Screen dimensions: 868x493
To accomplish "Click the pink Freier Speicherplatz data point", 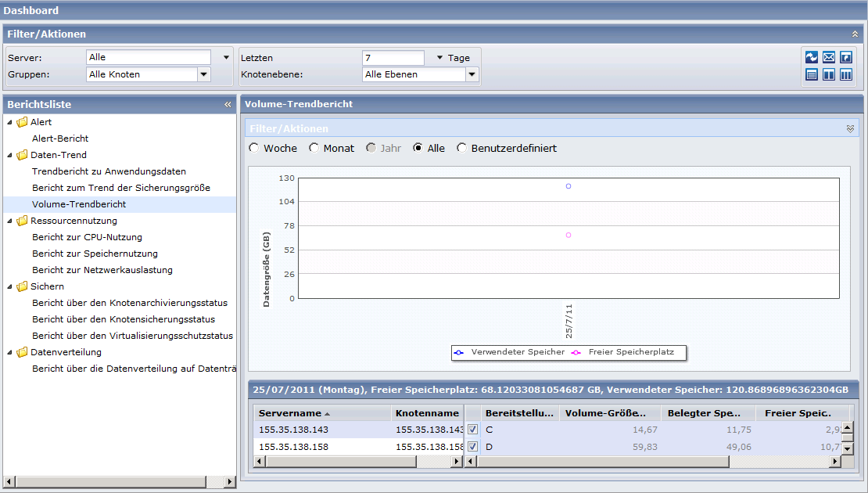I will [x=569, y=235].
